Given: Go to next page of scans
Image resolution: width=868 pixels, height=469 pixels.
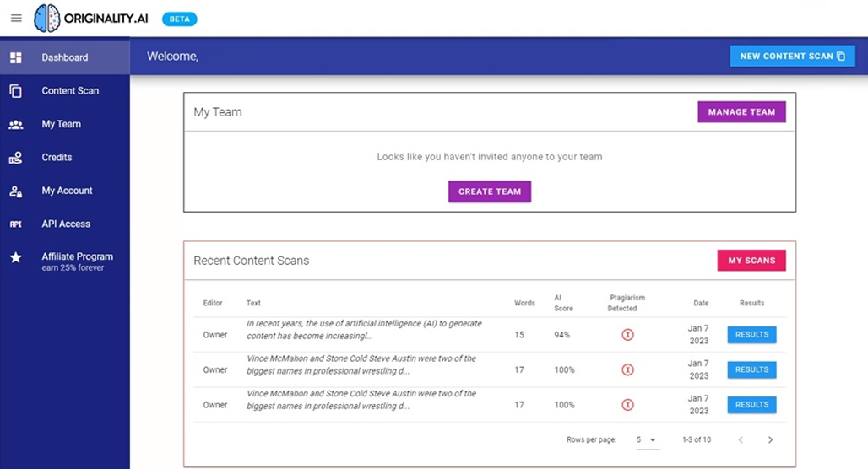Looking at the screenshot, I should click(770, 439).
